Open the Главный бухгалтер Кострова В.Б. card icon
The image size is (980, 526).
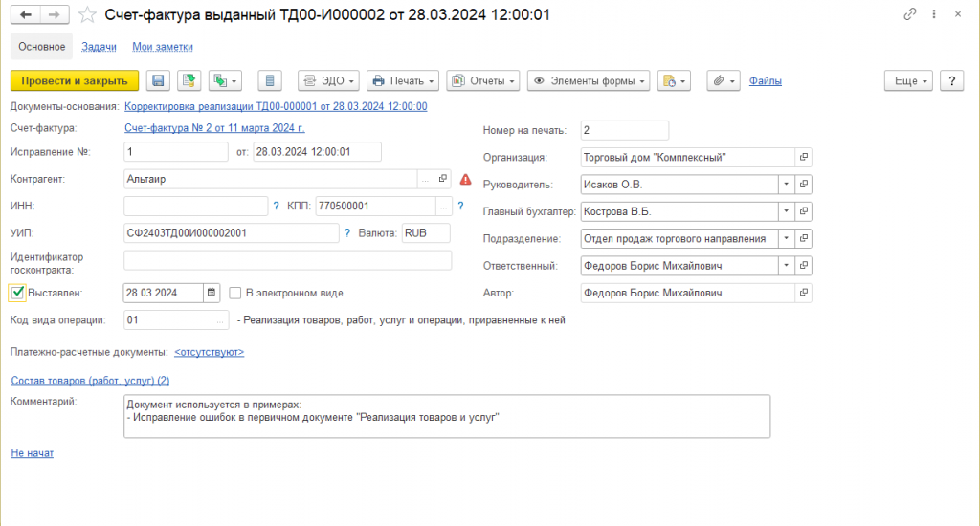tap(803, 211)
